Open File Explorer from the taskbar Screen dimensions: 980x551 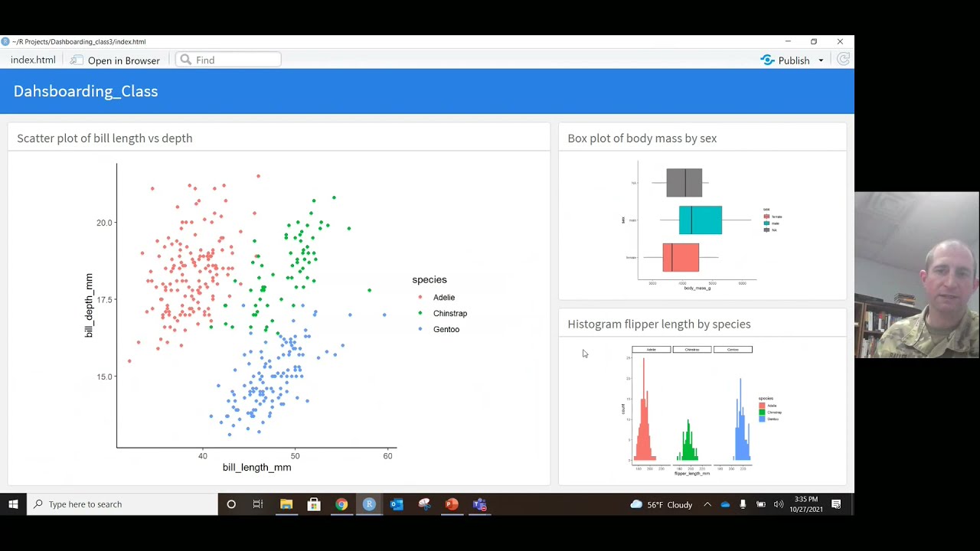pos(286,504)
